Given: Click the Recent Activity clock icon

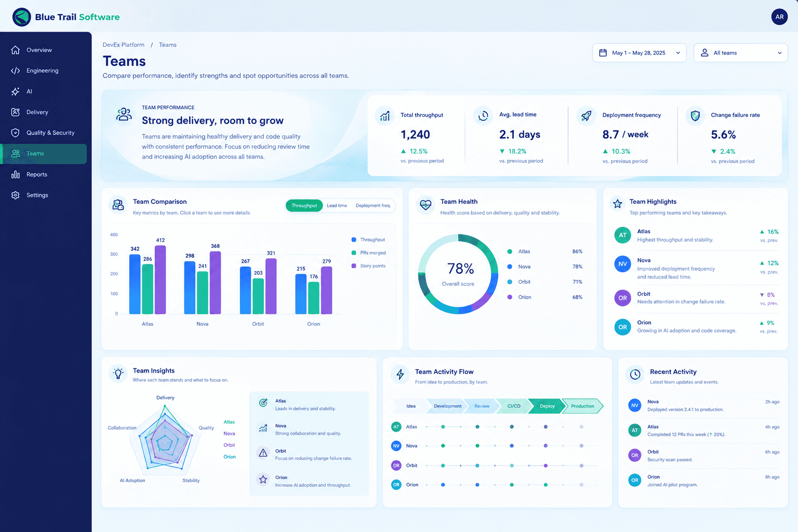Looking at the screenshot, I should point(635,374).
